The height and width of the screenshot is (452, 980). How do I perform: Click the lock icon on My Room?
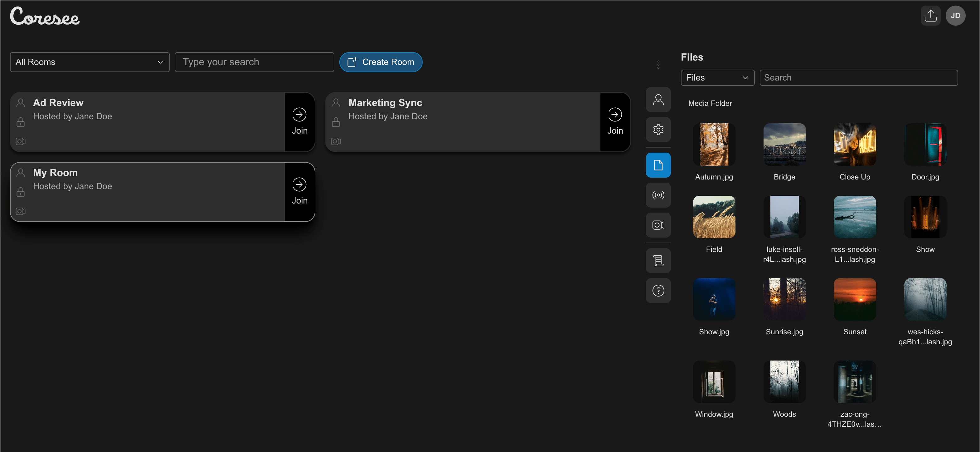tap(21, 192)
